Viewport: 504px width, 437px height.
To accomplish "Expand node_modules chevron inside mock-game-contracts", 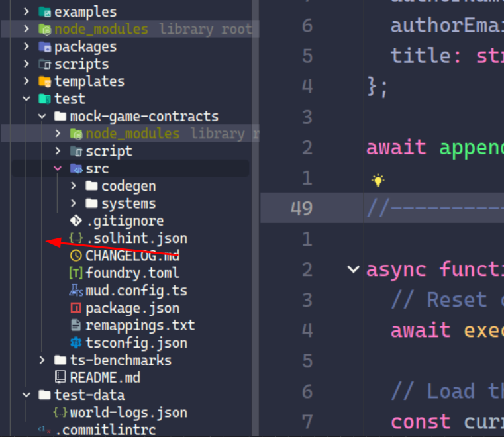I will pos(58,133).
